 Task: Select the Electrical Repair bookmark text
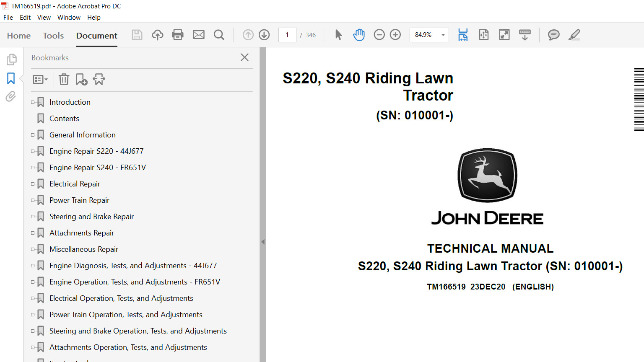pyautogui.click(x=75, y=184)
